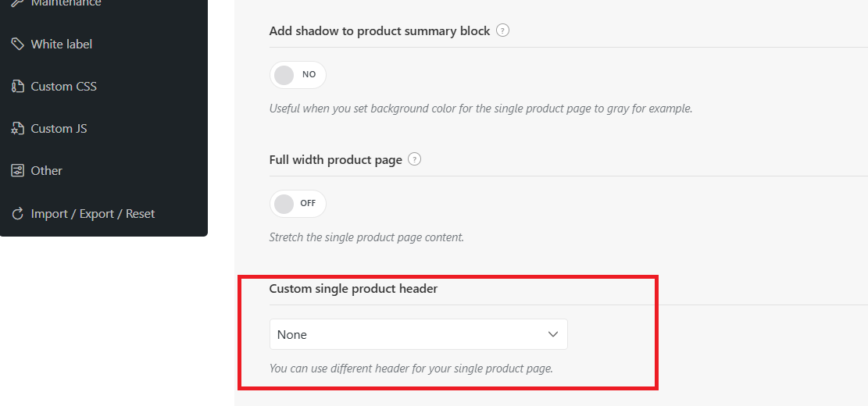Open Custom single product header dropdown
Screen dimensions: 868x406
[x=419, y=334]
